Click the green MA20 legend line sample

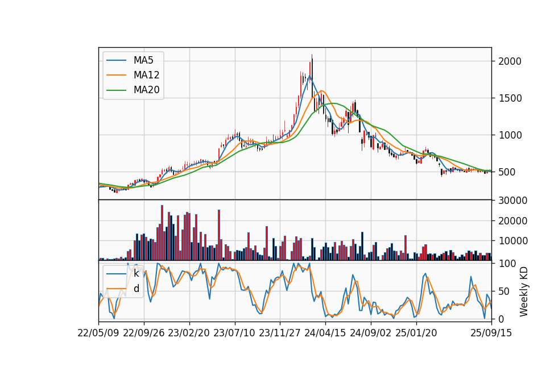(116, 90)
